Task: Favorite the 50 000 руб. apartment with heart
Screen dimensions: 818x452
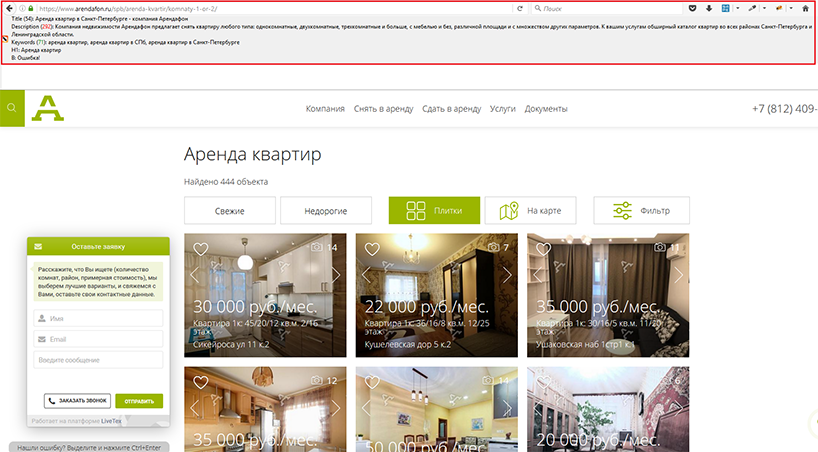Action: 372,383
